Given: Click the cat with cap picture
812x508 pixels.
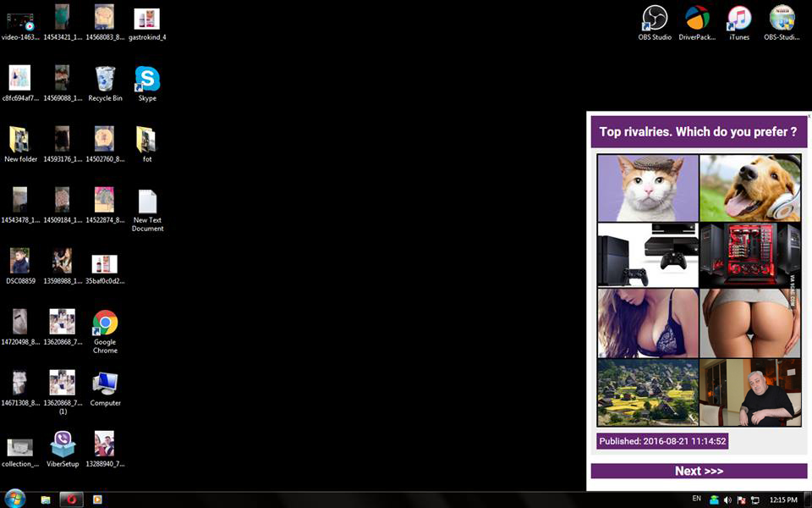Looking at the screenshot, I should coord(648,188).
